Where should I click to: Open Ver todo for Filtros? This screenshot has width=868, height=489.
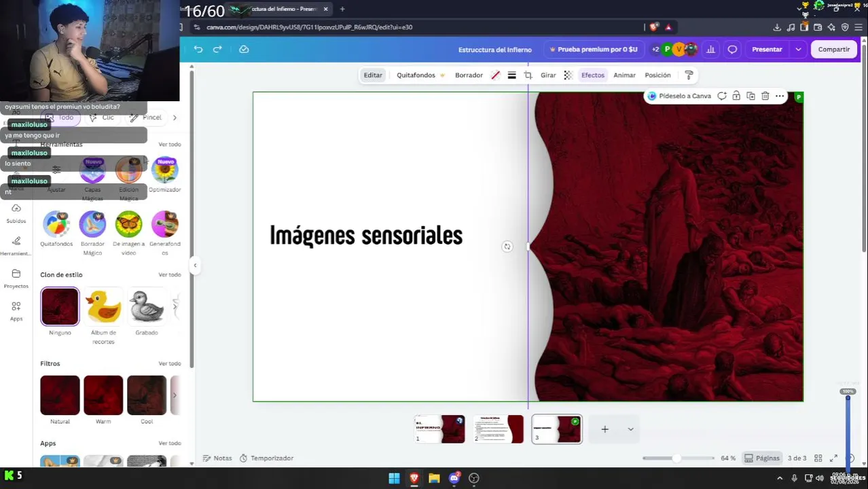click(170, 364)
